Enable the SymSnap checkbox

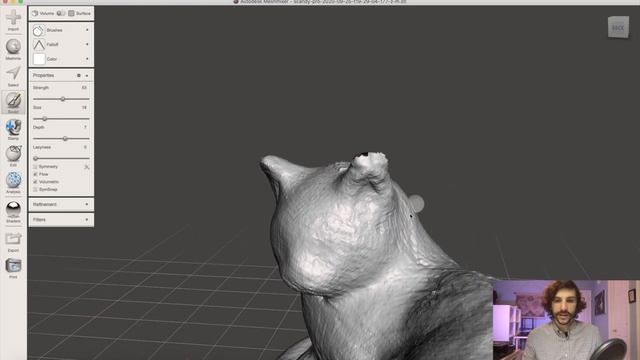point(35,189)
